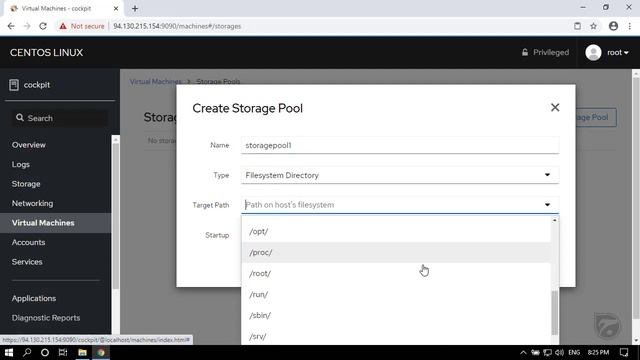
Task: Pick the /srv/ path entry
Action: point(396,336)
